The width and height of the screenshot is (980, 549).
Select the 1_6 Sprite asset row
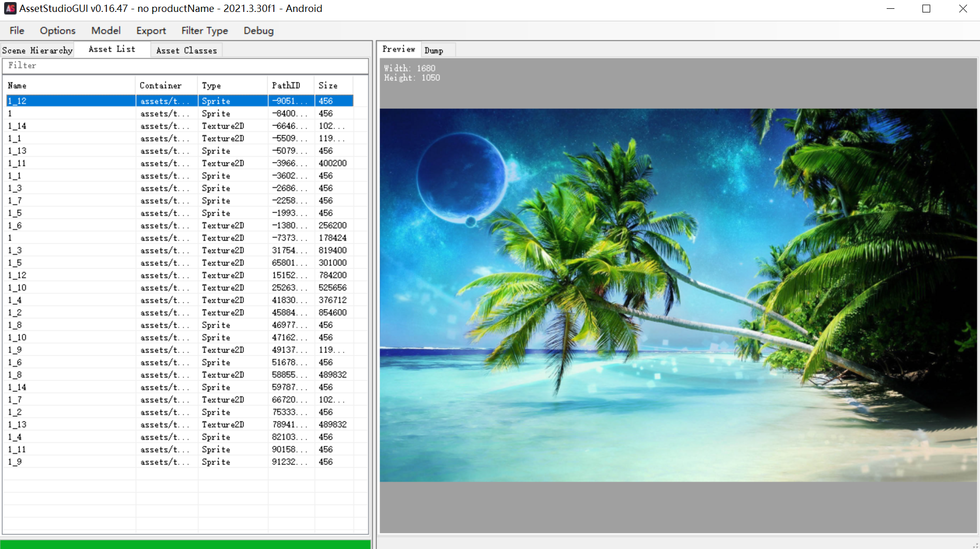(x=179, y=362)
